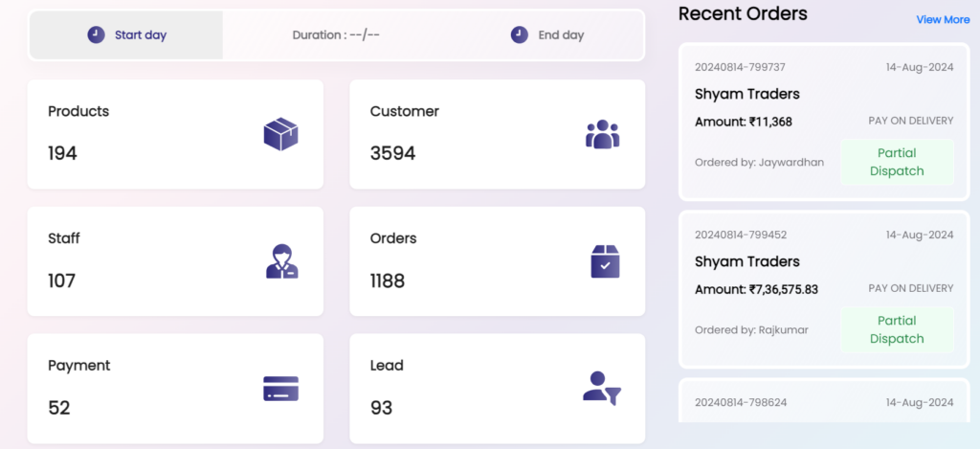Image resolution: width=980 pixels, height=449 pixels.
Task: Click the 14-Aug-2024 date on order 799737
Action: point(920,67)
